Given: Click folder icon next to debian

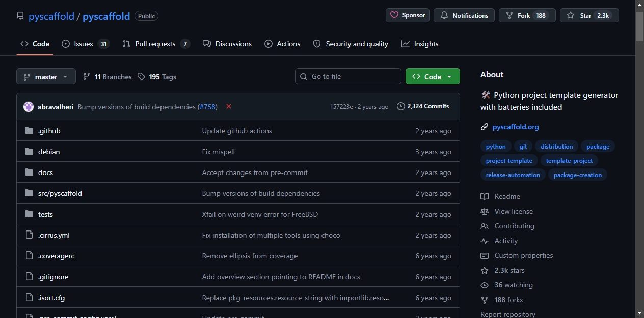Looking at the screenshot, I should point(29,152).
